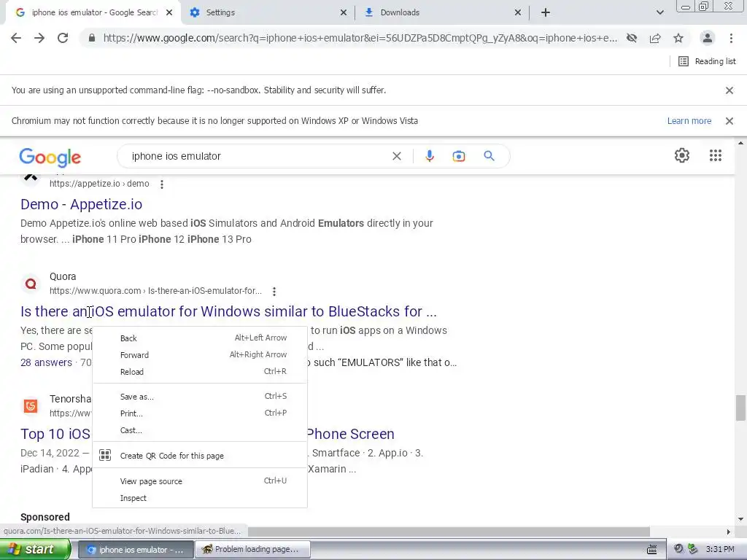
Task: Create QR Code for this page
Action: (200, 456)
